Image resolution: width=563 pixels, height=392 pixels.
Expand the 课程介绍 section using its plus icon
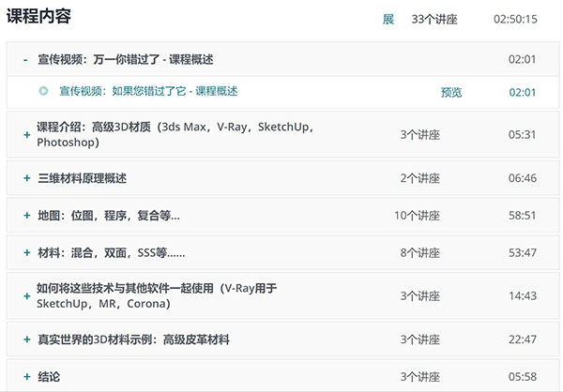[x=26, y=135]
